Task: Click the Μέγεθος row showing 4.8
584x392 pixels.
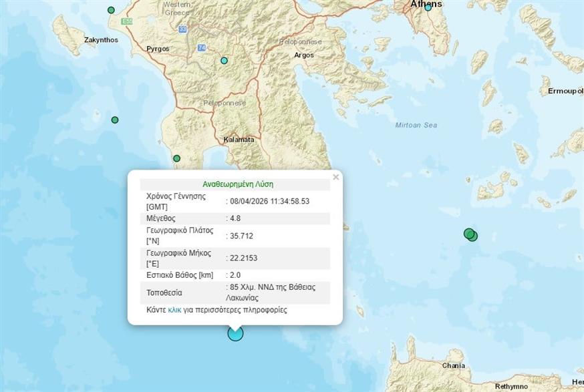Action: tap(234, 218)
